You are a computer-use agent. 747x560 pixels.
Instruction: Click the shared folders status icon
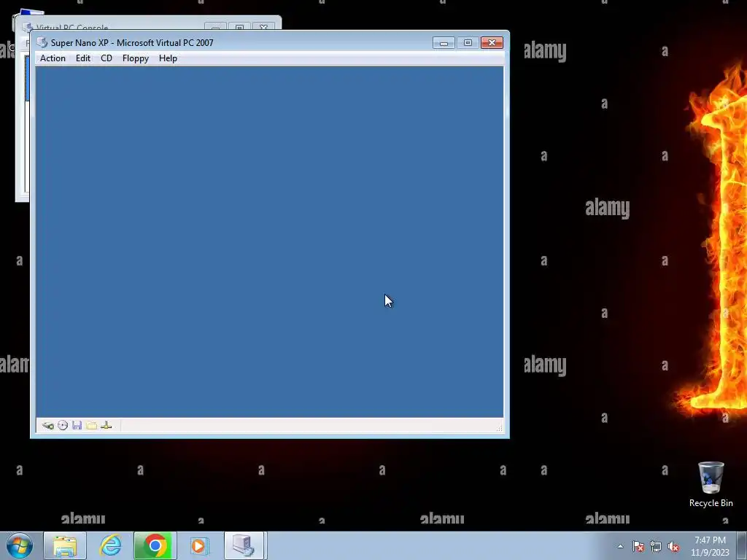coord(91,425)
